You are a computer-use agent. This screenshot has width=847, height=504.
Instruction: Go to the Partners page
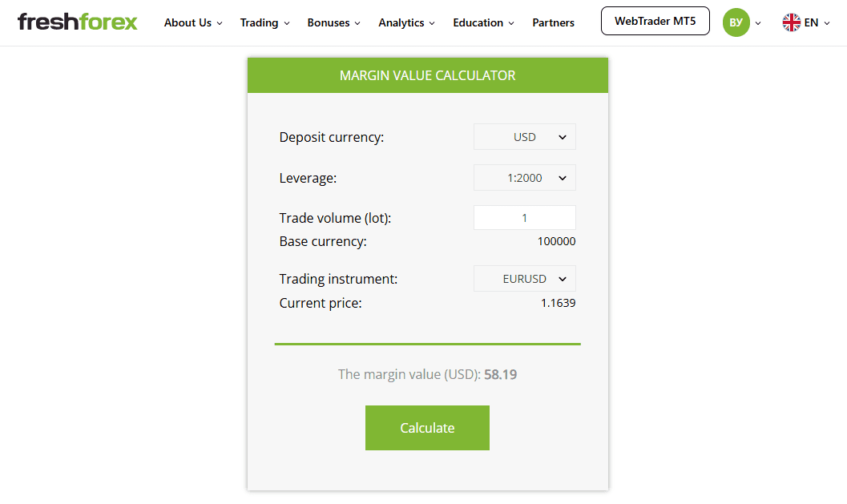tap(553, 22)
